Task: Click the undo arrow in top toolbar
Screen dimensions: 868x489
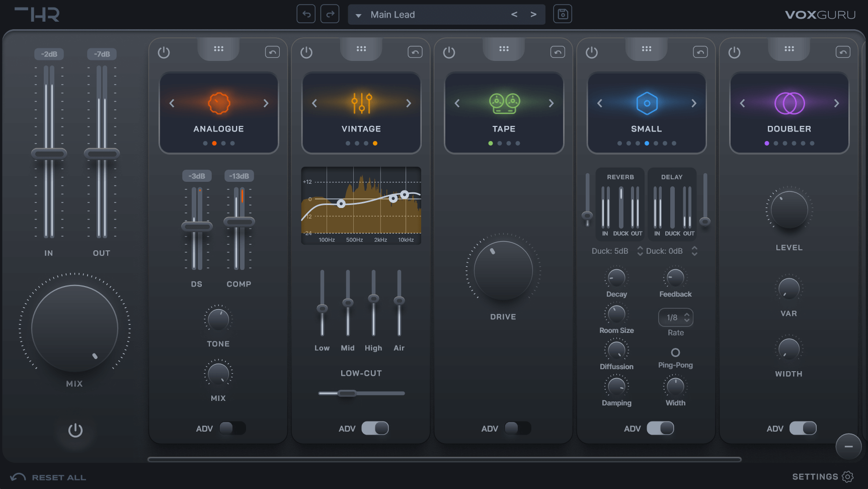Action: click(306, 14)
